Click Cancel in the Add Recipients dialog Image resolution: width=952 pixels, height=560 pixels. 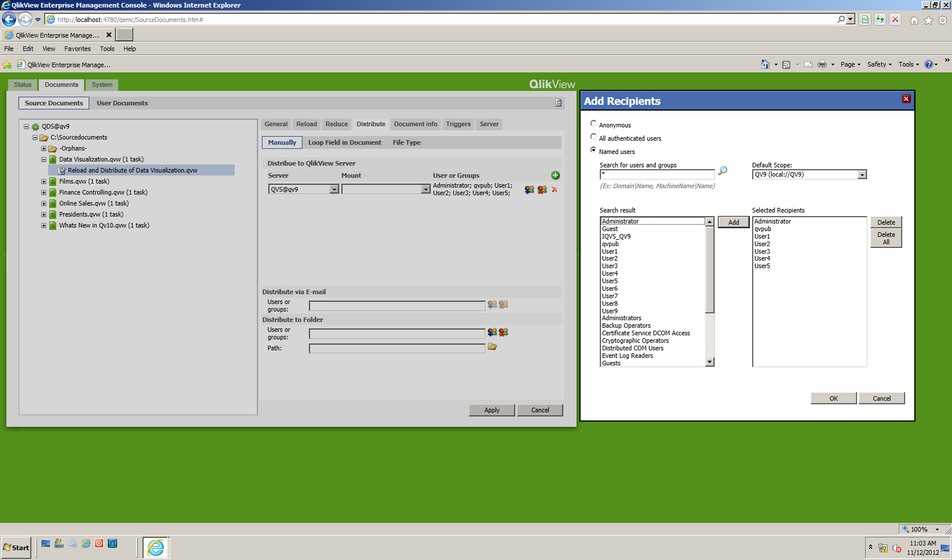882,398
